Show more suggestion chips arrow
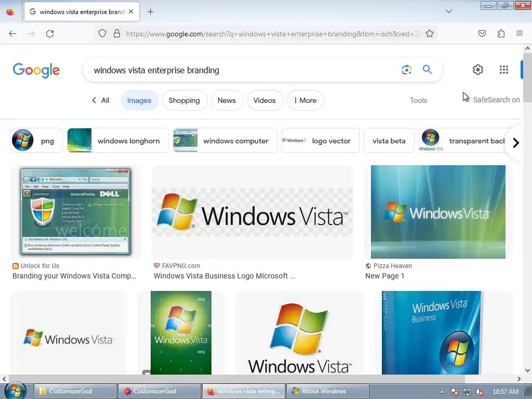532x399 pixels. [516, 143]
